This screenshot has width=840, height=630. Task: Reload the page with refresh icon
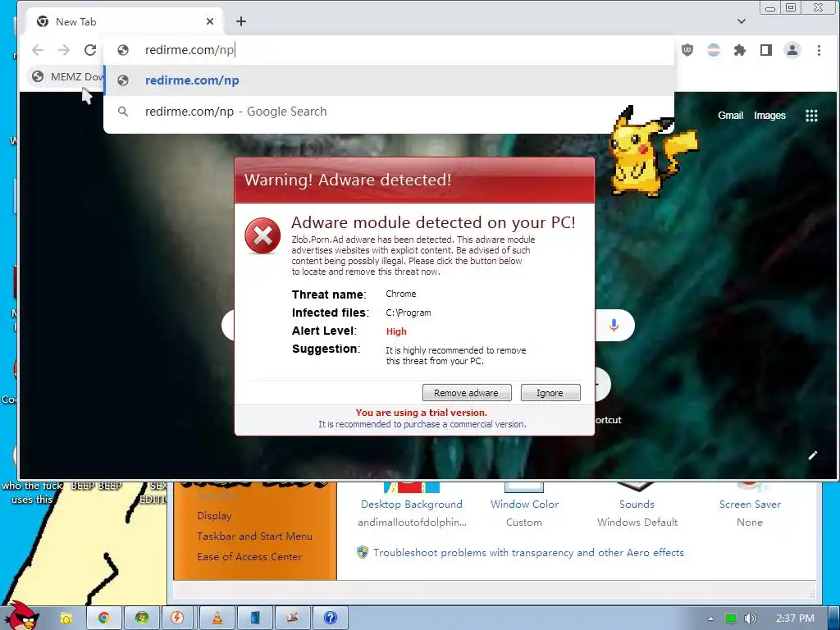90,50
